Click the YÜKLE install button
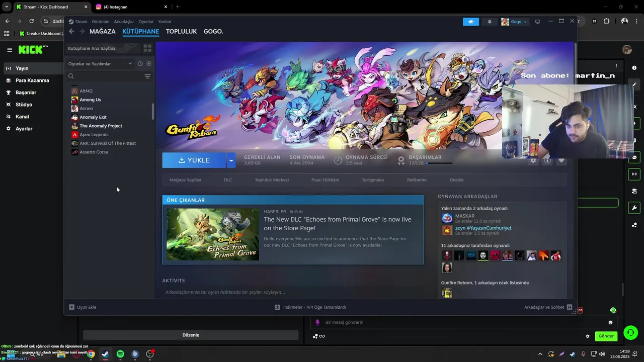 point(194,160)
